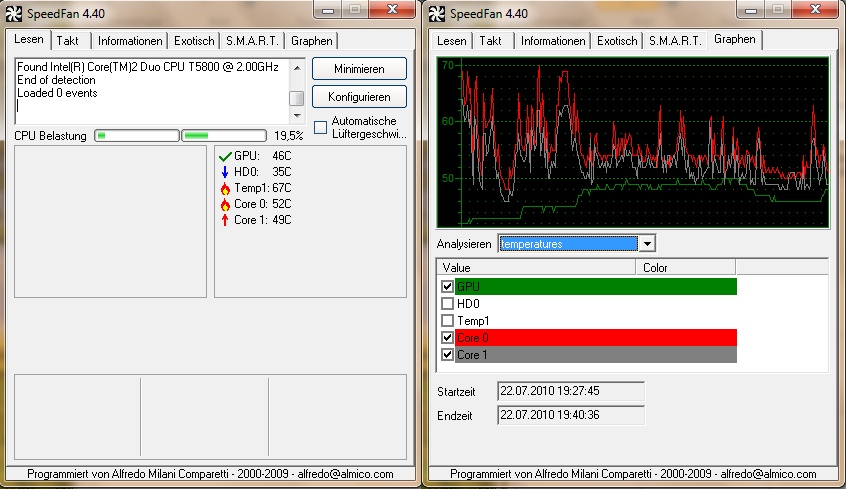Click the 'GPU: 46C' reading
The height and width of the screenshot is (489, 846).
(262, 156)
